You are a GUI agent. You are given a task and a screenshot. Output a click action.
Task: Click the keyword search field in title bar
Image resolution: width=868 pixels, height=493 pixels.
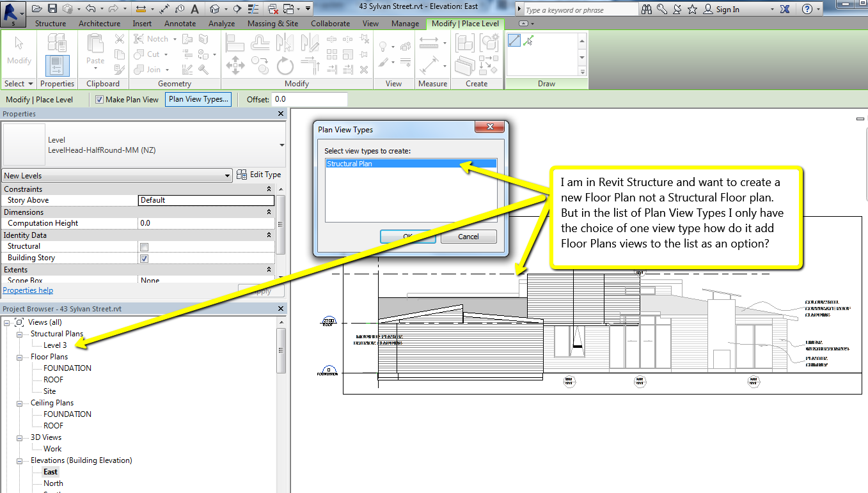point(581,10)
